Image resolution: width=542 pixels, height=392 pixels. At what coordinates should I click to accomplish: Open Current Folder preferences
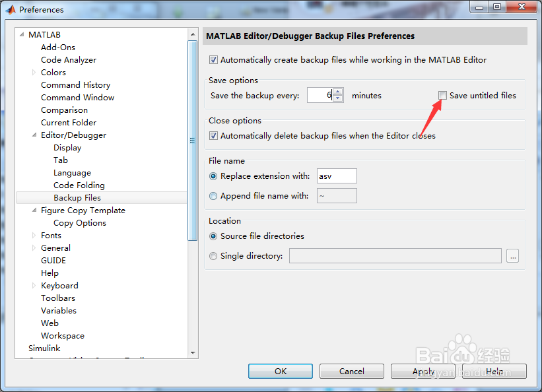pyautogui.click(x=69, y=122)
